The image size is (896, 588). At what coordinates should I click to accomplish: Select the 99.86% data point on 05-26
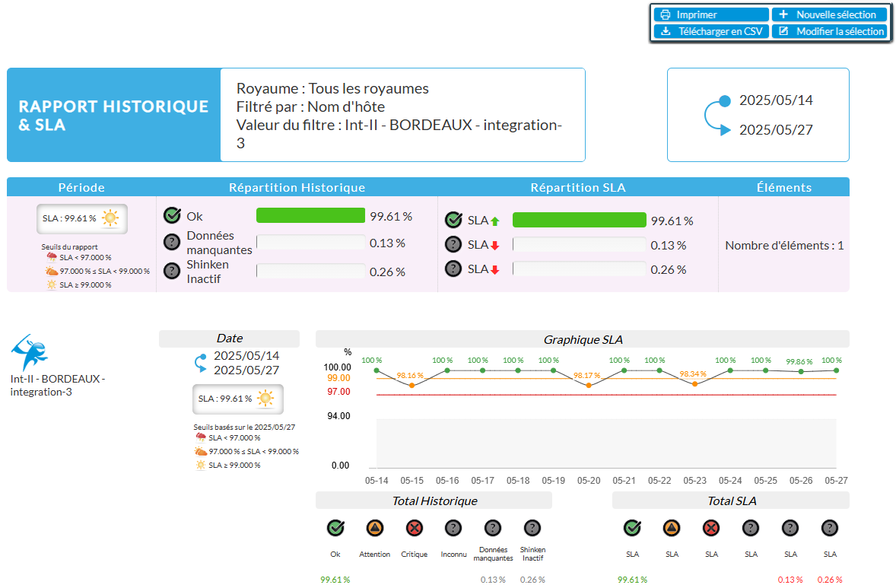801,371
